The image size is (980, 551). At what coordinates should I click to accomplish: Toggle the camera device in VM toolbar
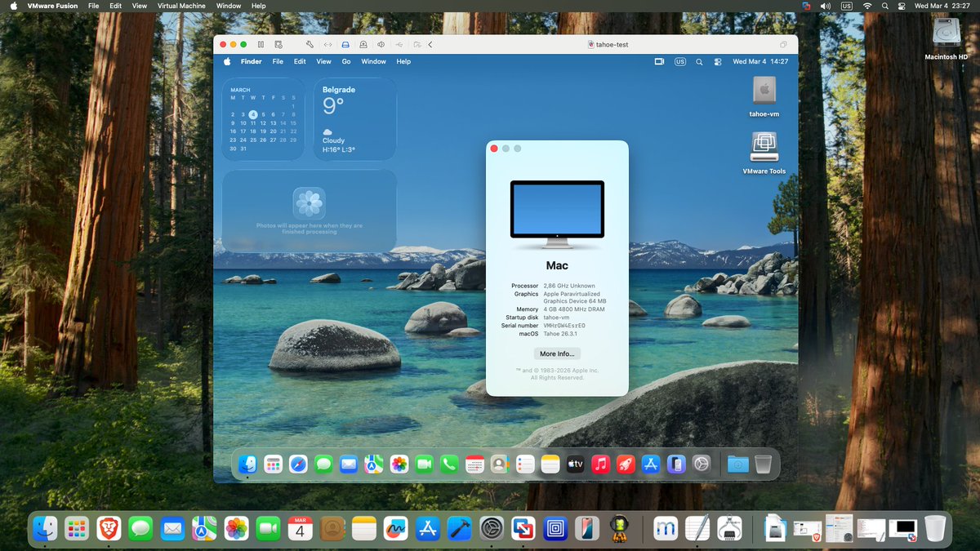coord(363,45)
